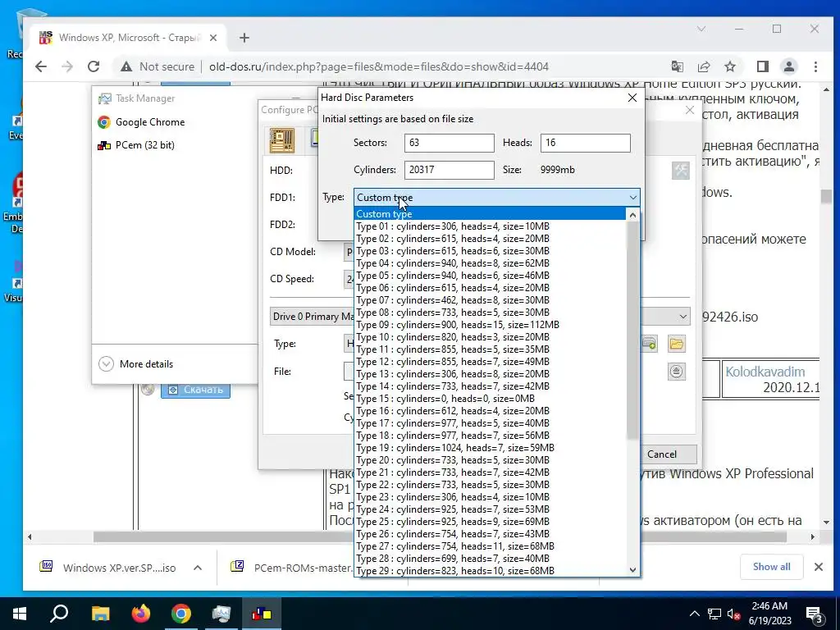Screen dimensions: 840x630
Task: Click the new hard disk image icon
Action: click(x=649, y=344)
